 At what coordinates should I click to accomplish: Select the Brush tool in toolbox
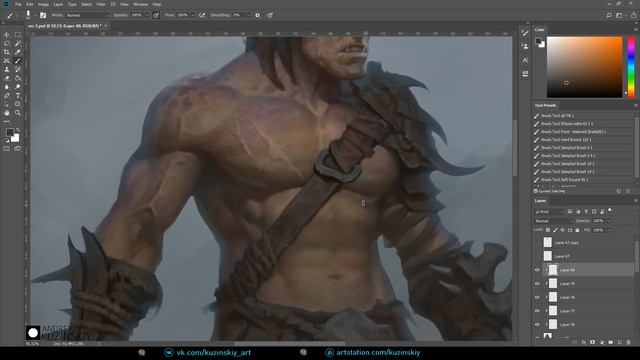point(18,61)
